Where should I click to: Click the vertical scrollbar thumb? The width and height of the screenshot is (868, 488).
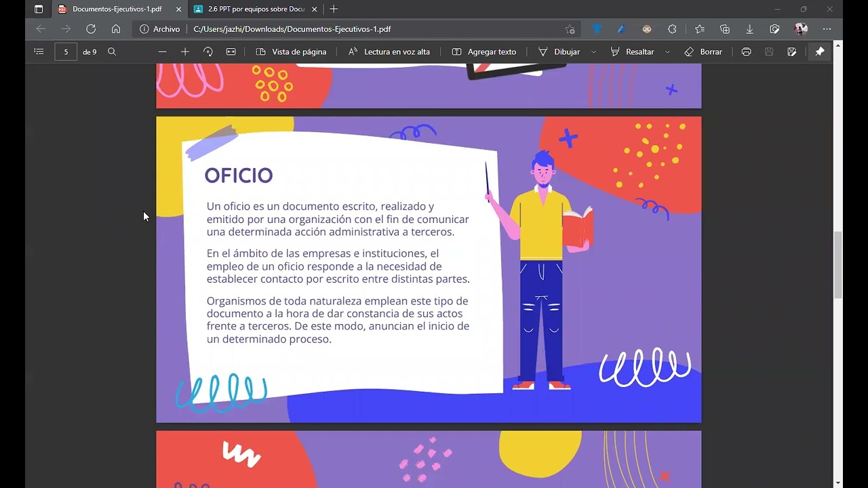click(838, 264)
